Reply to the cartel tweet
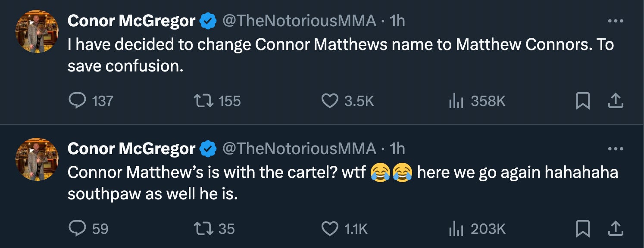The image size is (644, 248). (x=78, y=228)
